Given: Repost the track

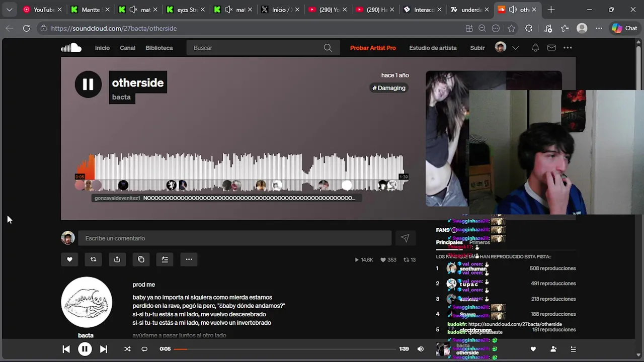Looking at the screenshot, I should point(93,259).
